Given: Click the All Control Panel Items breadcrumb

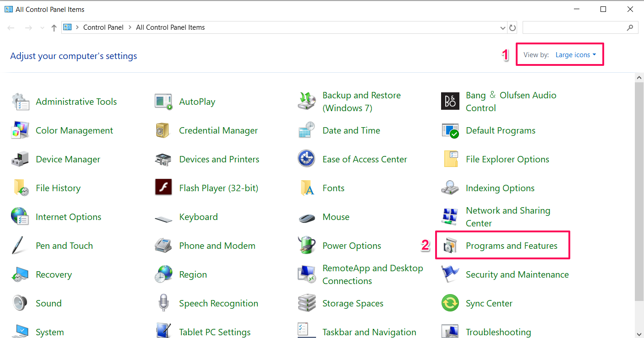Looking at the screenshot, I should 170,27.
